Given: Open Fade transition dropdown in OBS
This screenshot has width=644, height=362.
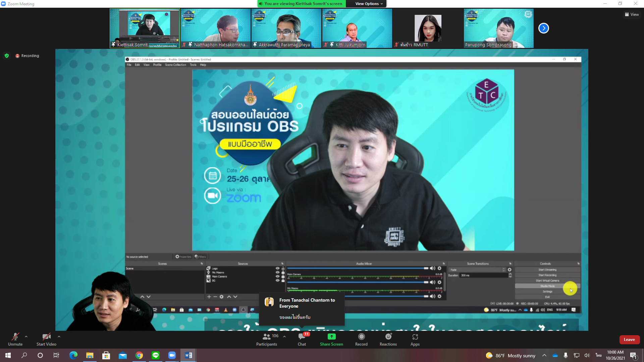Looking at the screenshot, I should coord(477,270).
